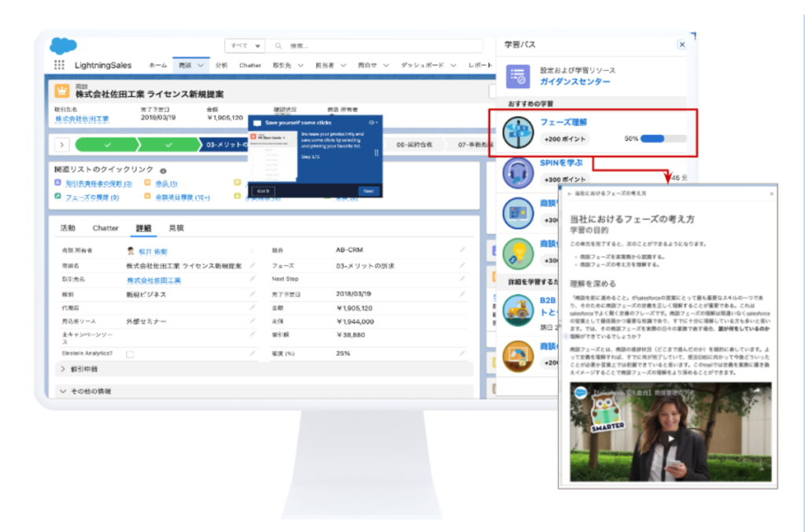Screen dimensions: 805x532
Task: Switch to the record's Chatter tab
Action: [x=105, y=228]
